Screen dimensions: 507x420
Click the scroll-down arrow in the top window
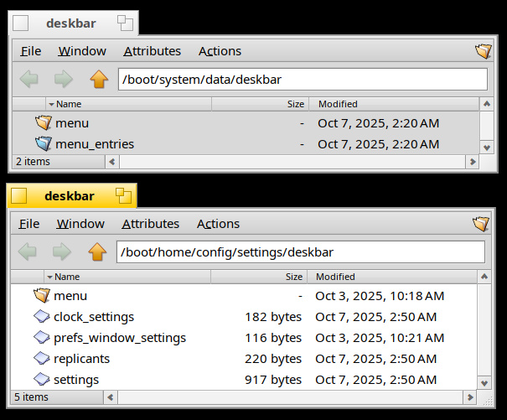(486, 147)
